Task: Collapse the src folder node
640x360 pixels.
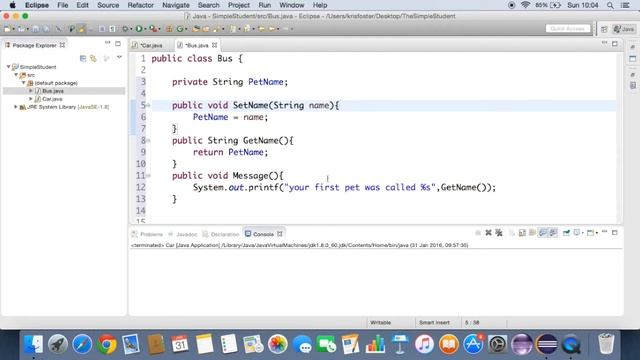Action: pyautogui.click(x=16, y=75)
